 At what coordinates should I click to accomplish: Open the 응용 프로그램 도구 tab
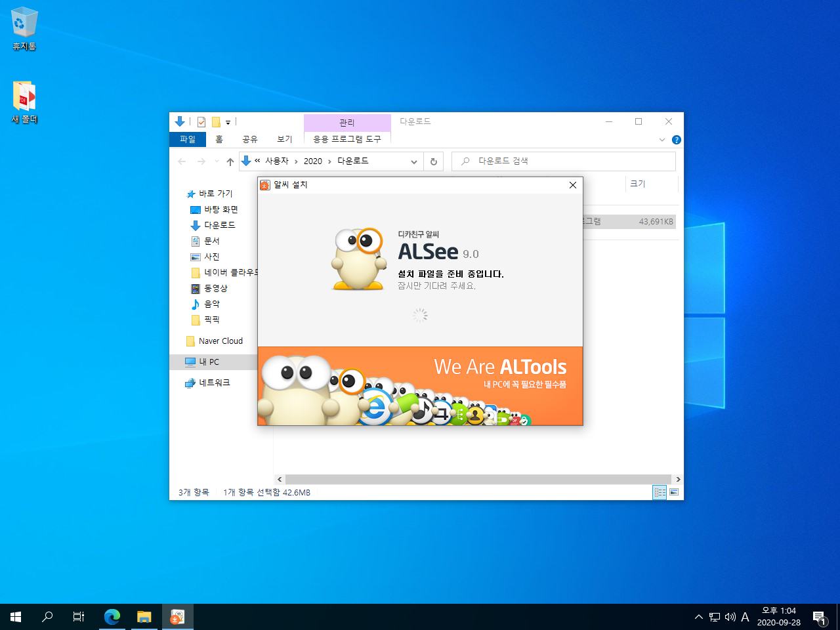[x=347, y=139]
